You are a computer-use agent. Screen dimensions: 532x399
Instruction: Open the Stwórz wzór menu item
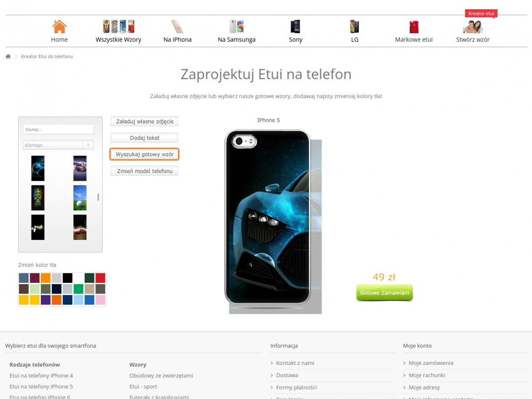[x=473, y=39]
